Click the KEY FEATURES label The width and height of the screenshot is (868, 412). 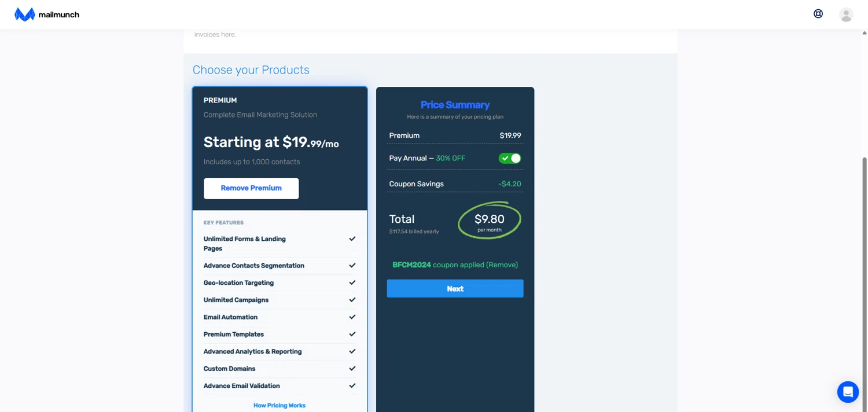(223, 223)
